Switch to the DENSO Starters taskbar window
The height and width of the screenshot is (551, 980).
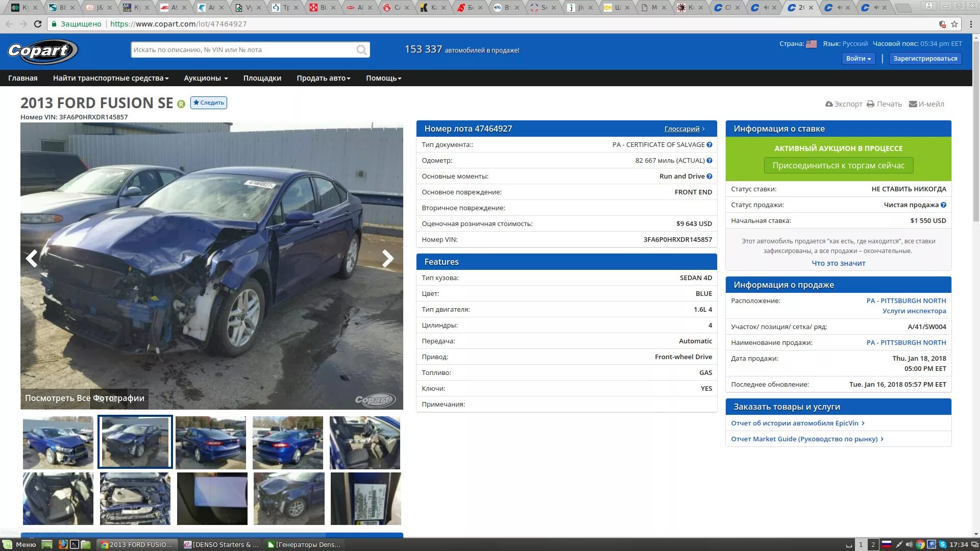point(221,545)
